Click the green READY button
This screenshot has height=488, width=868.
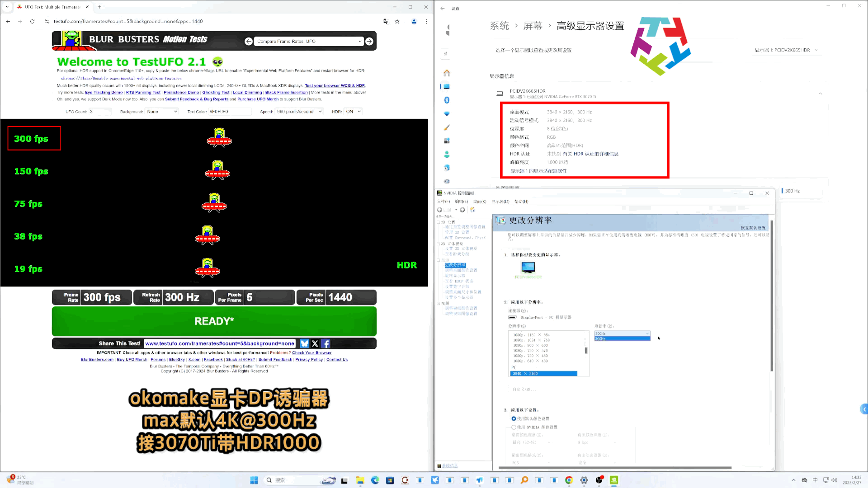click(214, 321)
